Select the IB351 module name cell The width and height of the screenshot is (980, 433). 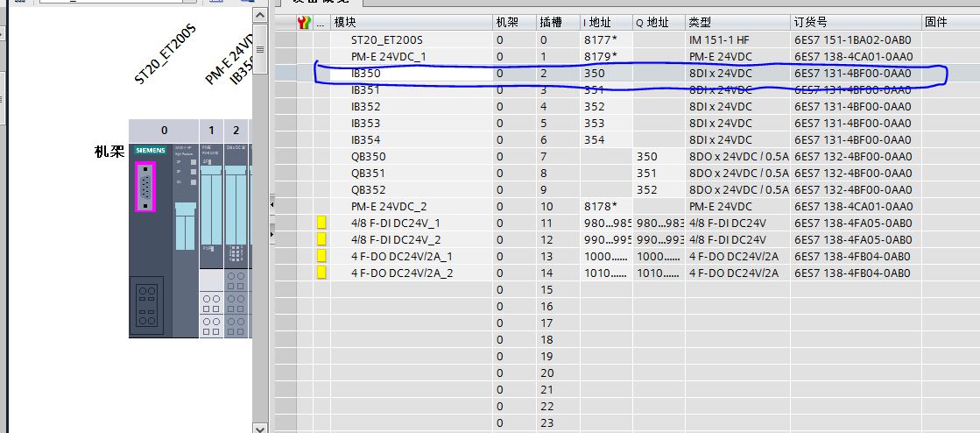(x=412, y=90)
